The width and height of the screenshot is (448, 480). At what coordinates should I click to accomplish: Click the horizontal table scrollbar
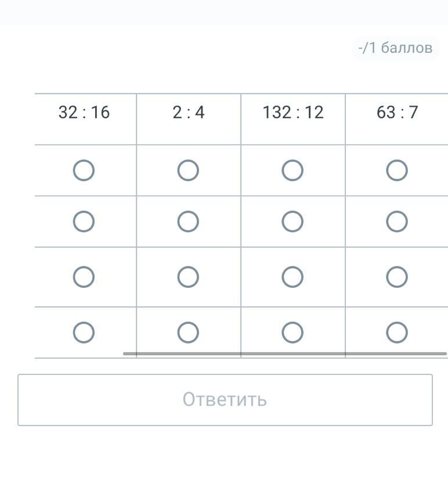pyautogui.click(x=284, y=353)
